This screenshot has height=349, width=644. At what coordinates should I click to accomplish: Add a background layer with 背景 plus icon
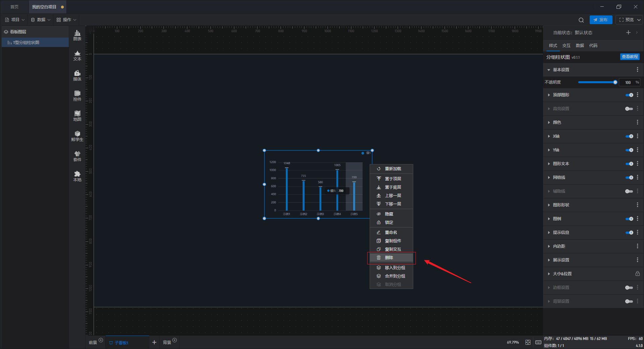coord(174,340)
